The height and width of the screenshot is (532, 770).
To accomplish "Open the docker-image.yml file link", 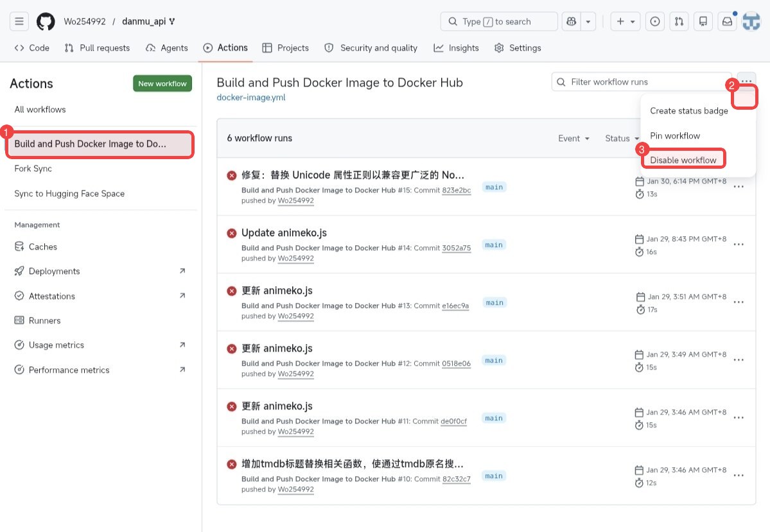I will click(x=251, y=97).
